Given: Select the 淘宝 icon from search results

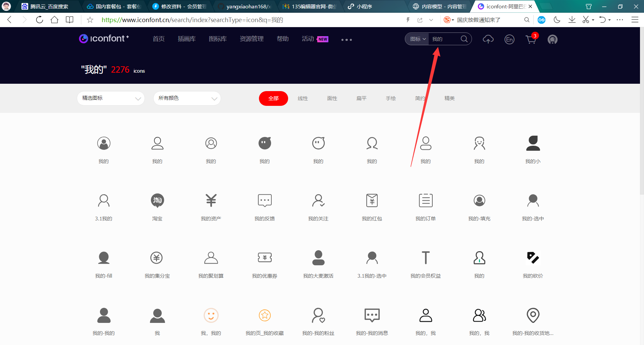Looking at the screenshot, I should coord(157,200).
